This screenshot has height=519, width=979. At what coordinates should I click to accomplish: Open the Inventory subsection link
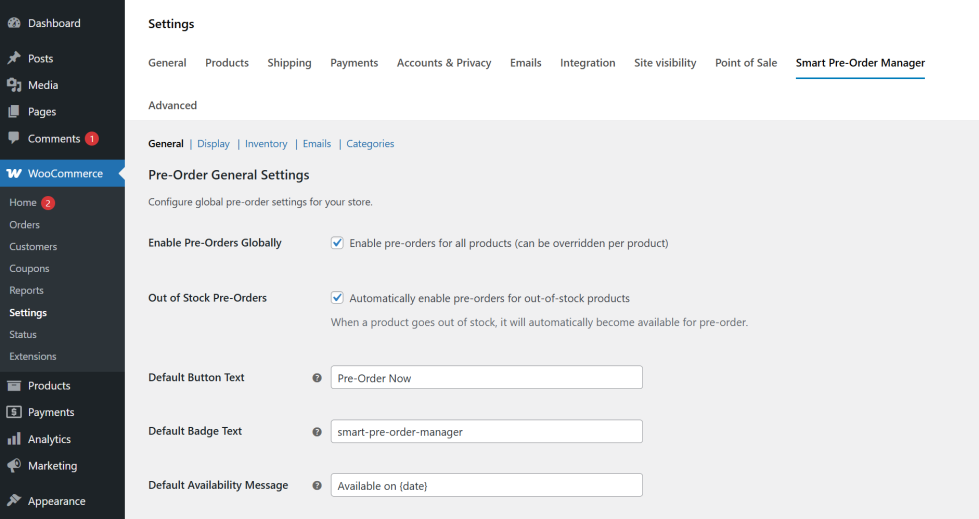[266, 144]
